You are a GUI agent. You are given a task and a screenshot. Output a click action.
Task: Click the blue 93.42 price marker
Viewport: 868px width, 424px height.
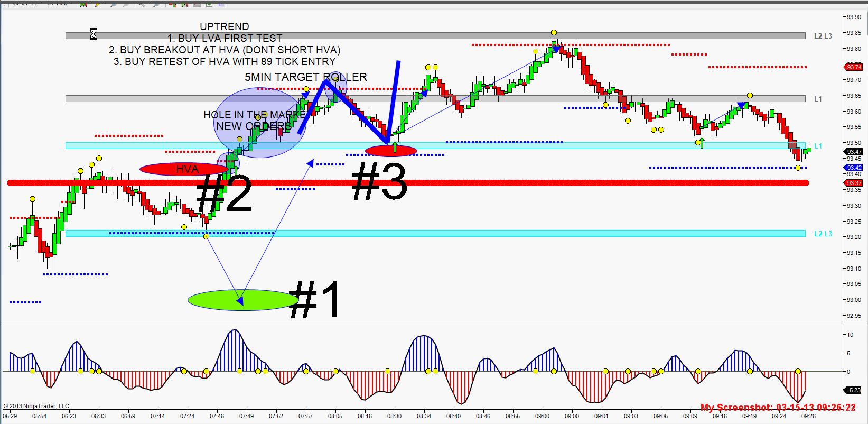point(854,168)
